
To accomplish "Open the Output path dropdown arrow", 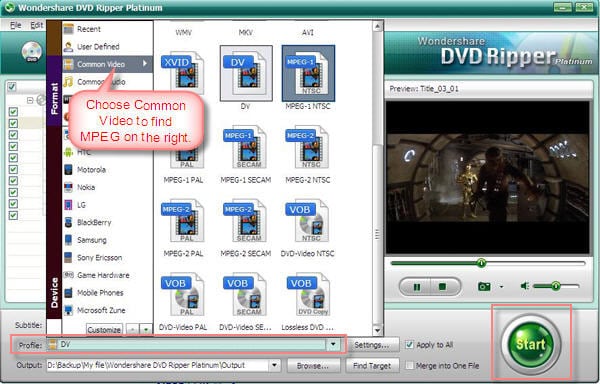I will click(274, 365).
